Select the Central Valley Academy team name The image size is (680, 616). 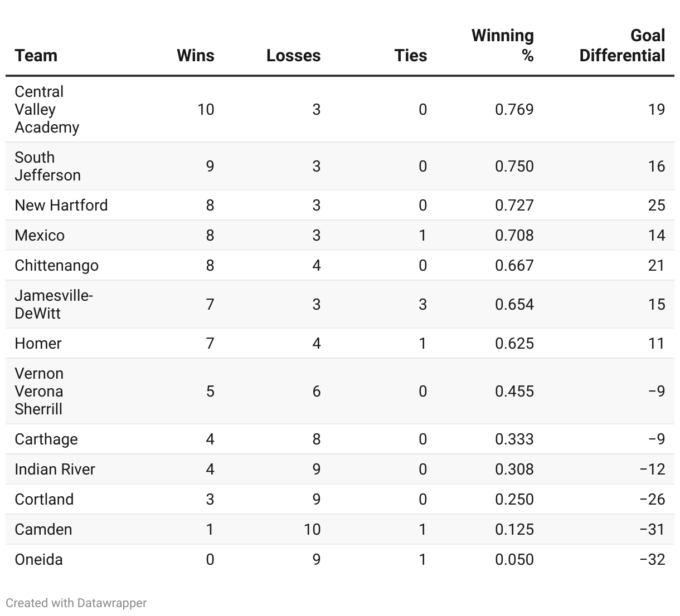(47, 110)
